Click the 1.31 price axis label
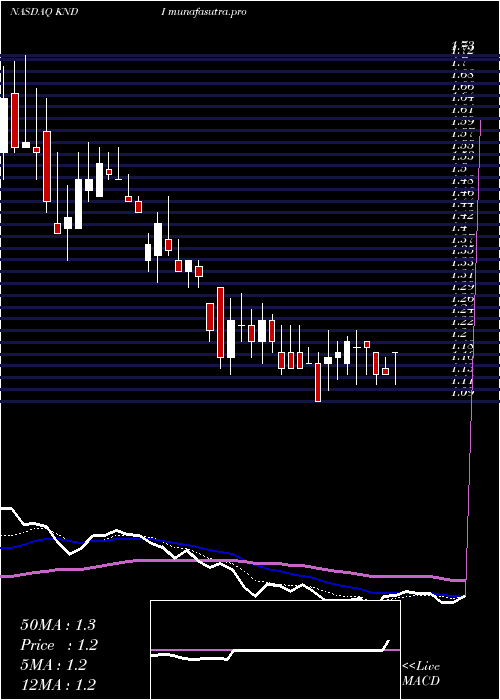 (462, 274)
